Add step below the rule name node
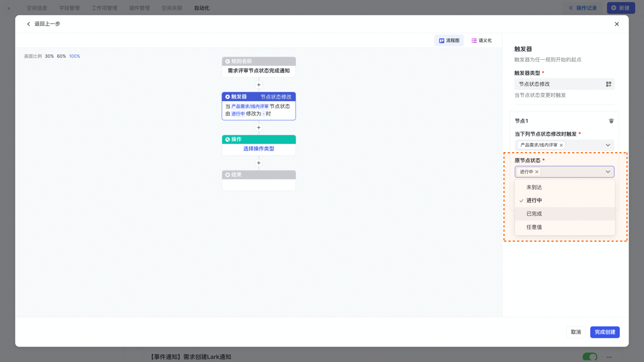The height and width of the screenshot is (362, 644). tap(259, 85)
